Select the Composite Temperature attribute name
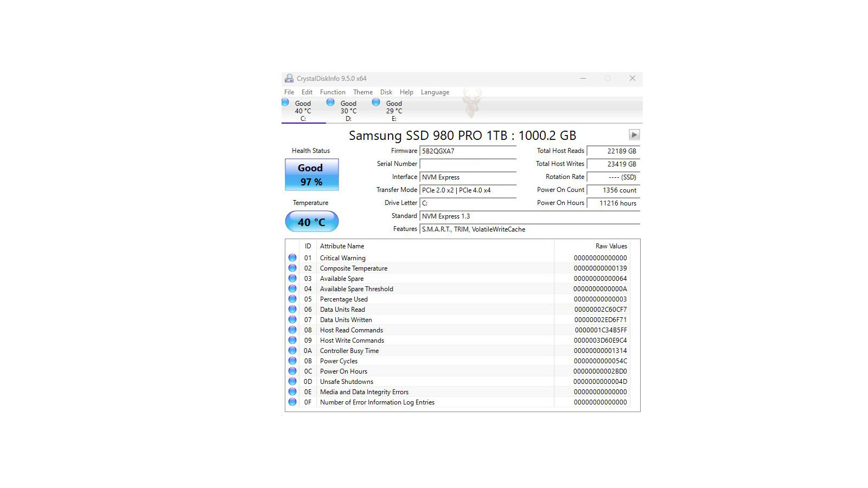Screen dimensions: 868x488 354,268
